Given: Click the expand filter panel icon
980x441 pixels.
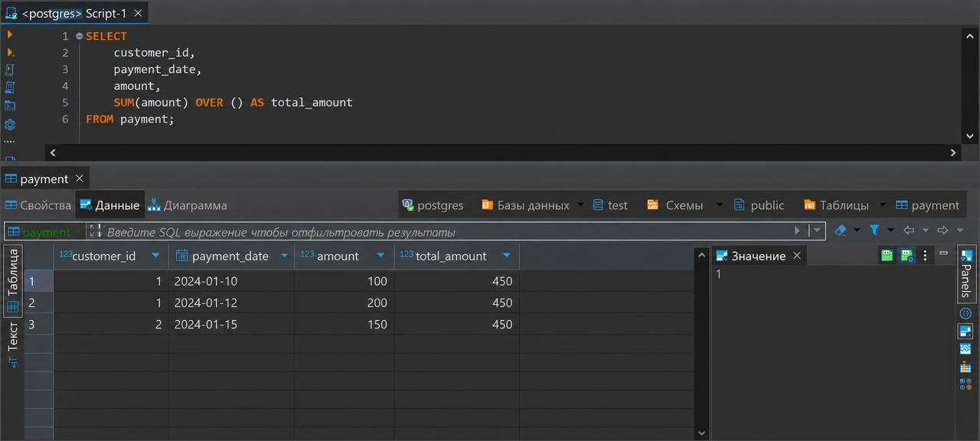Looking at the screenshot, I should click(95, 230).
